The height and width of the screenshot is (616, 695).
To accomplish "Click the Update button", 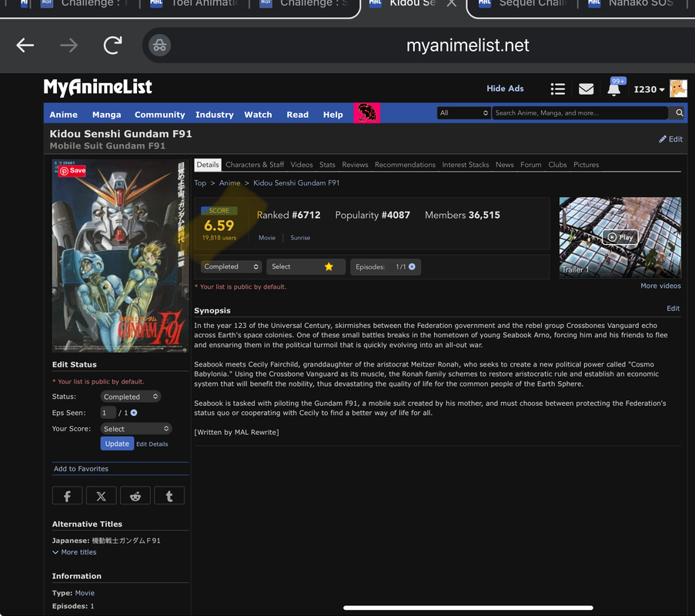I will point(117,444).
